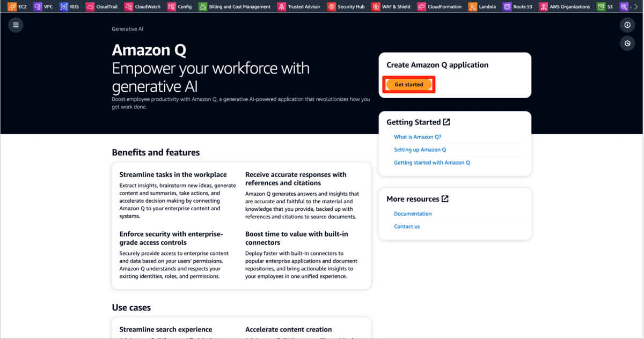Open the info panel icon
Screen dimensions: 644x339
[627, 25]
